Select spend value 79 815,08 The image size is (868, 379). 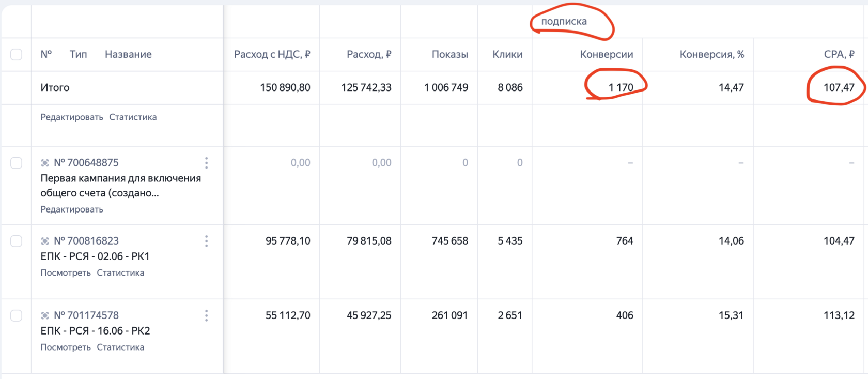pyautogui.click(x=369, y=241)
